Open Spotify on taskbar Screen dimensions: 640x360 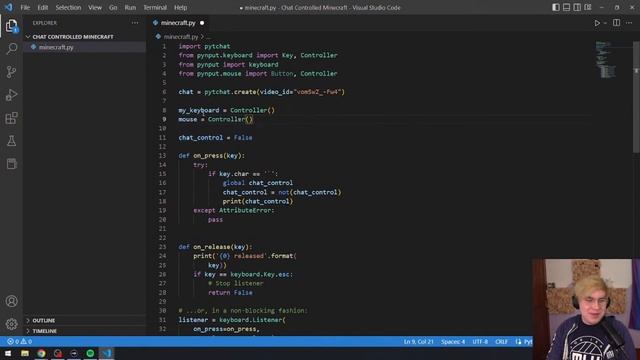click(x=90, y=353)
